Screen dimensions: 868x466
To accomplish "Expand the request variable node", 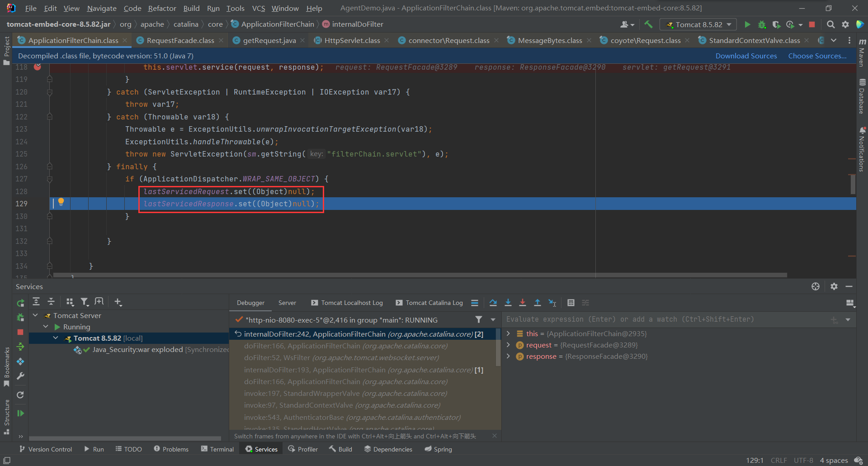I will (x=508, y=345).
